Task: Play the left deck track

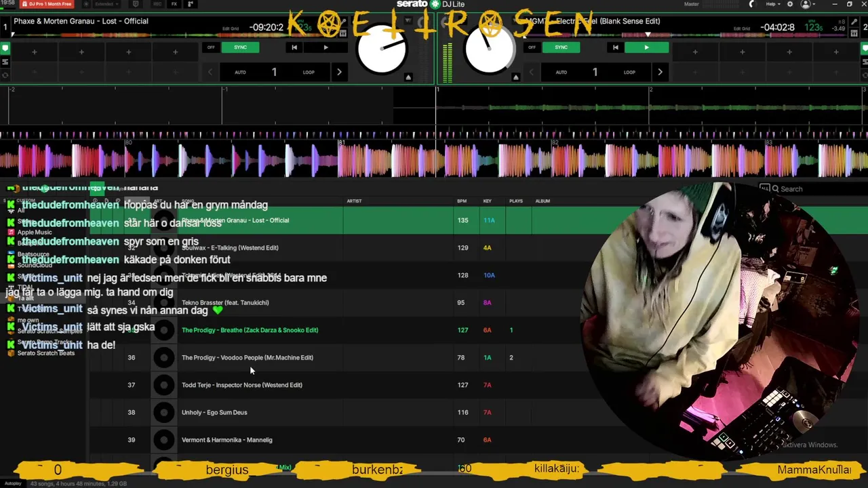Action: pyautogui.click(x=325, y=47)
